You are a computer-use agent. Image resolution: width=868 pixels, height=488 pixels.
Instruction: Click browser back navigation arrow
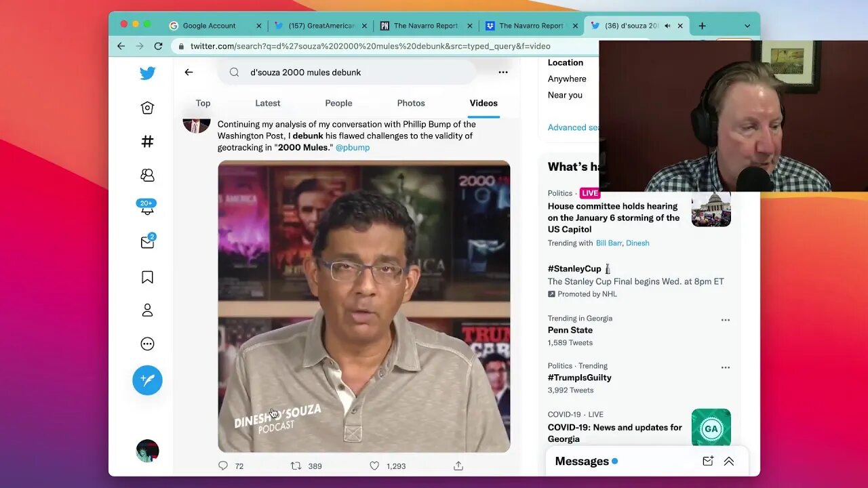(x=121, y=46)
